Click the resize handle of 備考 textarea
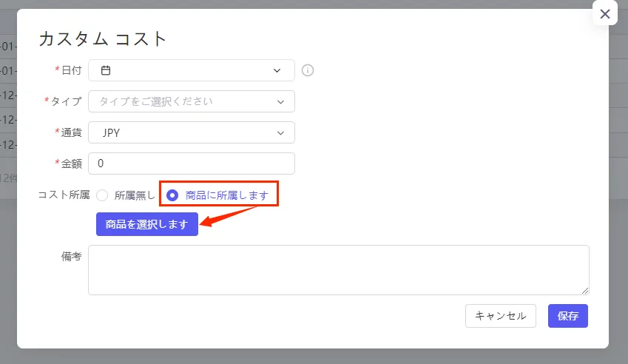Image resolution: width=628 pixels, height=364 pixels. tap(585, 291)
